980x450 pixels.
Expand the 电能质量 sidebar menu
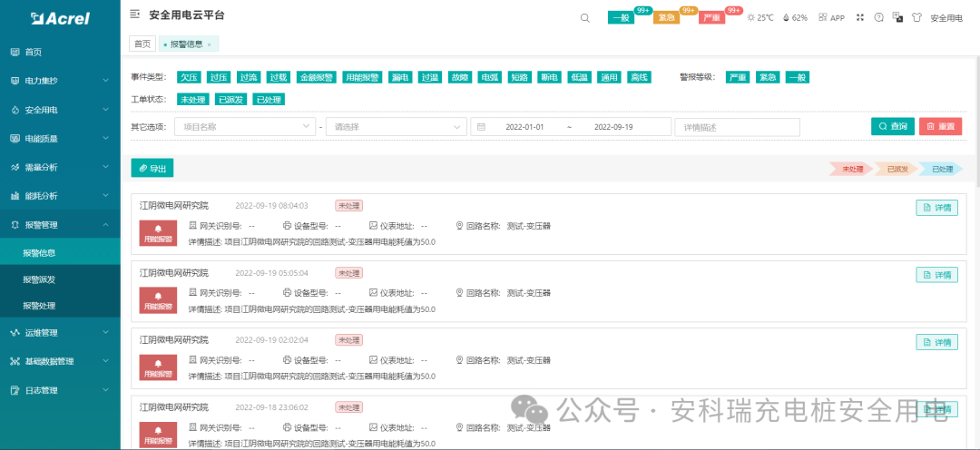[x=60, y=139]
